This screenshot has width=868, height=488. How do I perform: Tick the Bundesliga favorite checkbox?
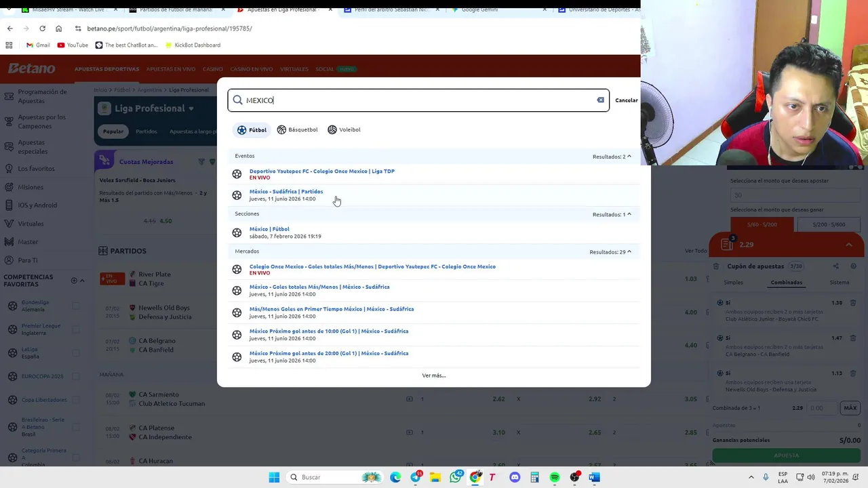click(76, 306)
